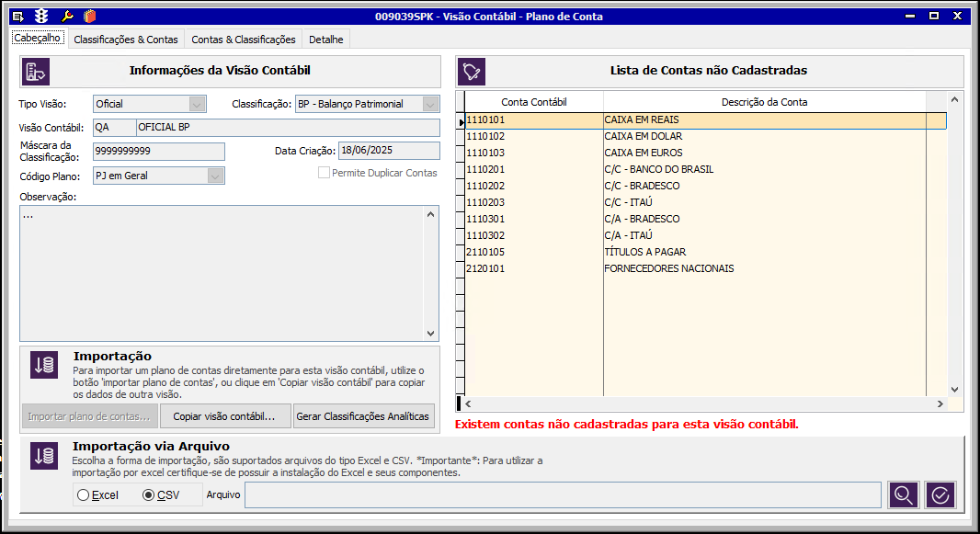
Task: Select the C/C - BANCO DO BRASIL row
Action: [706, 169]
